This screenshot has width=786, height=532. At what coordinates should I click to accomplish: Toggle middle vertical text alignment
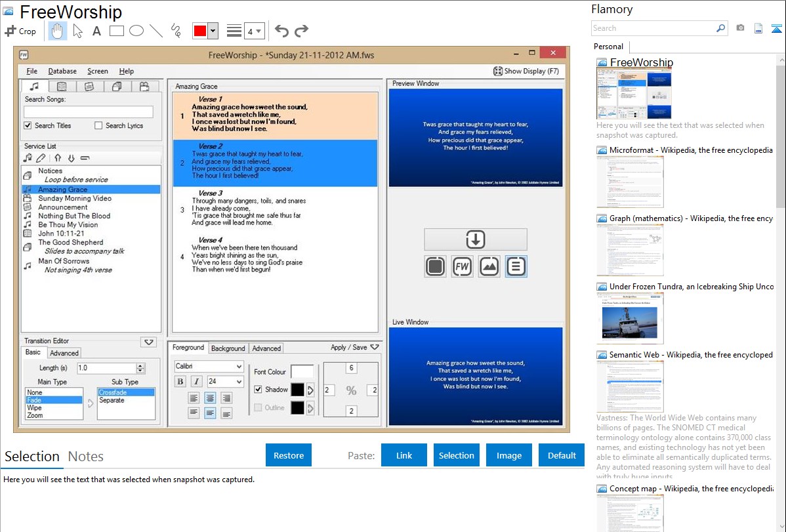[x=210, y=413]
